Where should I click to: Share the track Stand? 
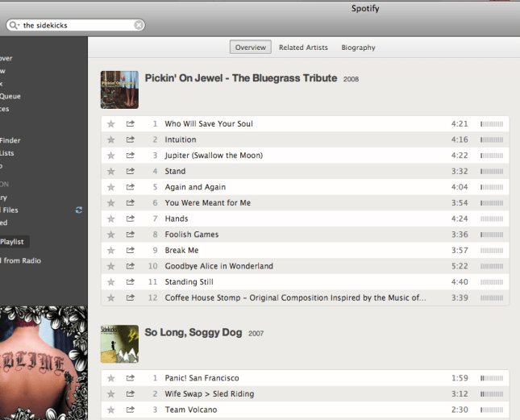131,171
